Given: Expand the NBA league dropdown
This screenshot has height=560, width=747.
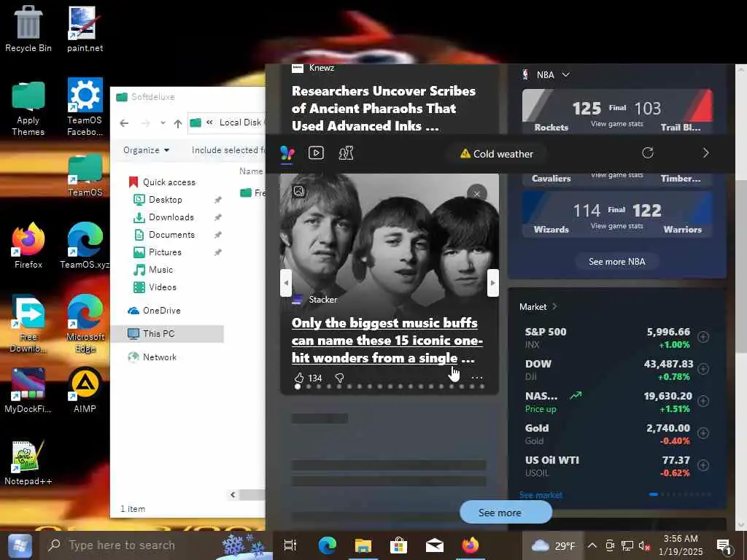Looking at the screenshot, I should [x=565, y=75].
